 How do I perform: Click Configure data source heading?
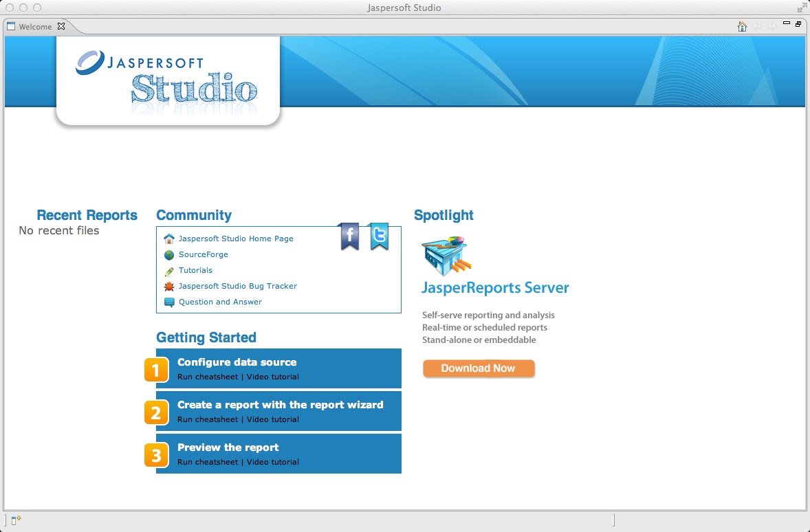pyautogui.click(x=237, y=362)
